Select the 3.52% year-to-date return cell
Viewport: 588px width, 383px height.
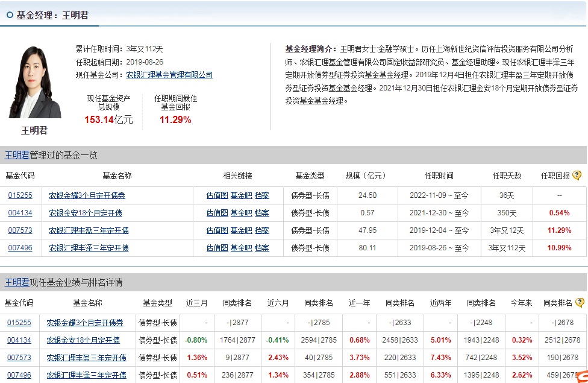pos(522,358)
